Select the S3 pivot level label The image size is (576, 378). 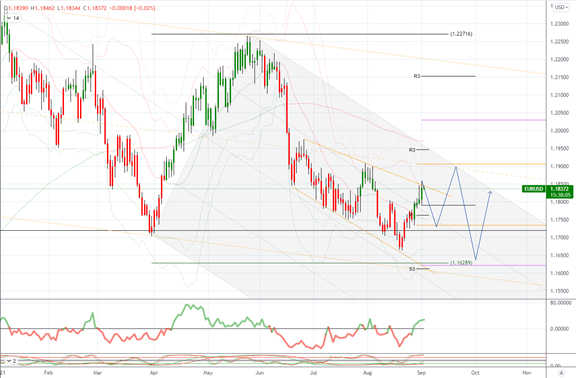coord(412,269)
